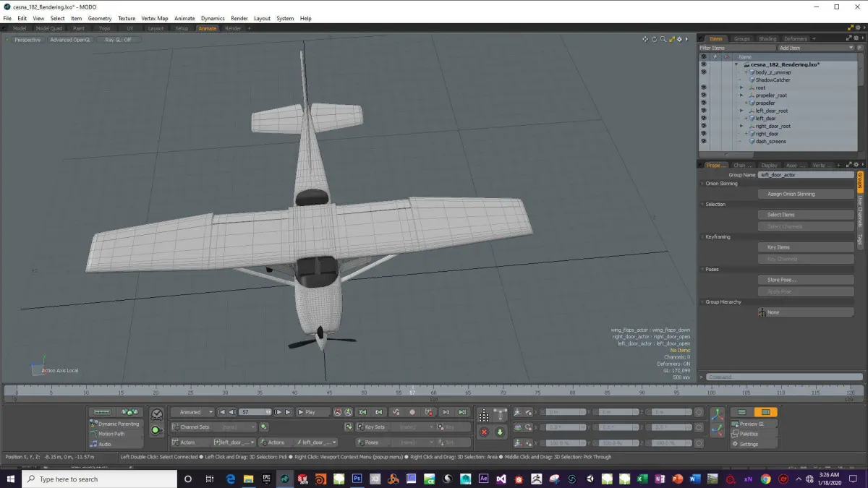Hide the propeller mesh
The height and width of the screenshot is (488, 868).
703,103
